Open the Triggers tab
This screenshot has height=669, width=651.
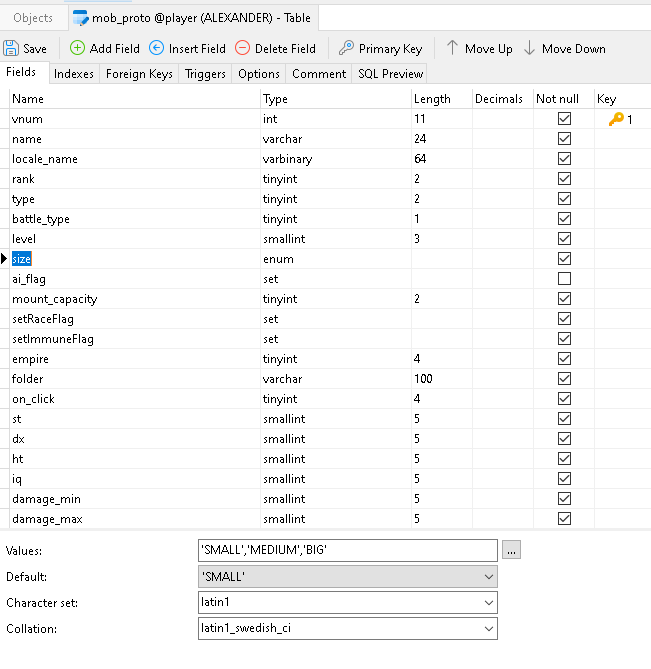tap(205, 74)
